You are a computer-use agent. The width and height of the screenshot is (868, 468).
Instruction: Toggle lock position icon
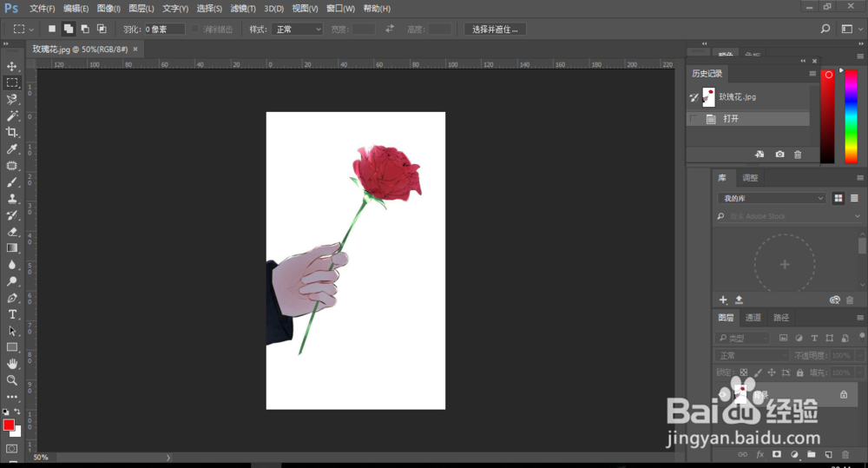click(772, 372)
